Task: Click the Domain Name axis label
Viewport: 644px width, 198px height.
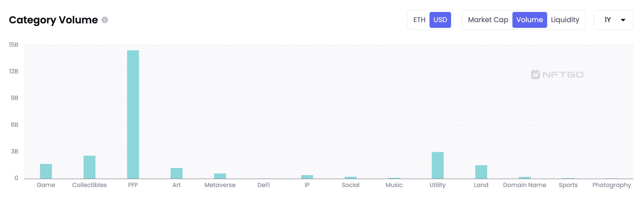Action: coord(525,185)
